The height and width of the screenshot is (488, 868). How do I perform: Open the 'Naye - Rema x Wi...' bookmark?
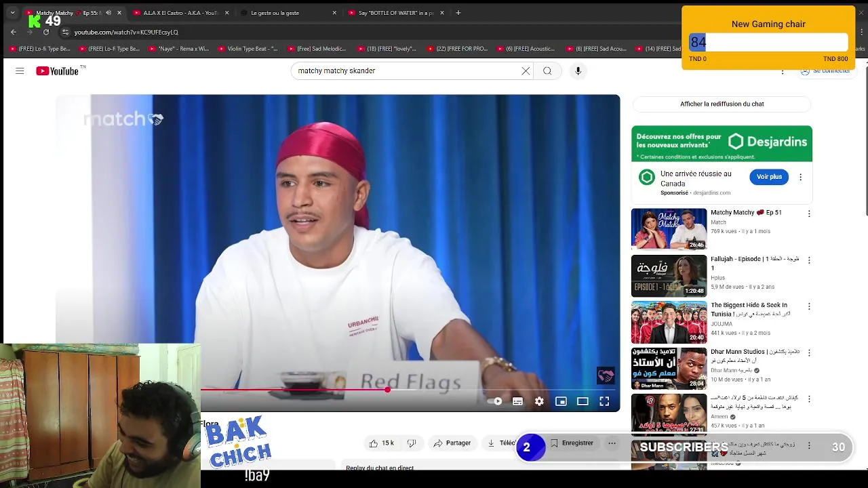[179, 49]
